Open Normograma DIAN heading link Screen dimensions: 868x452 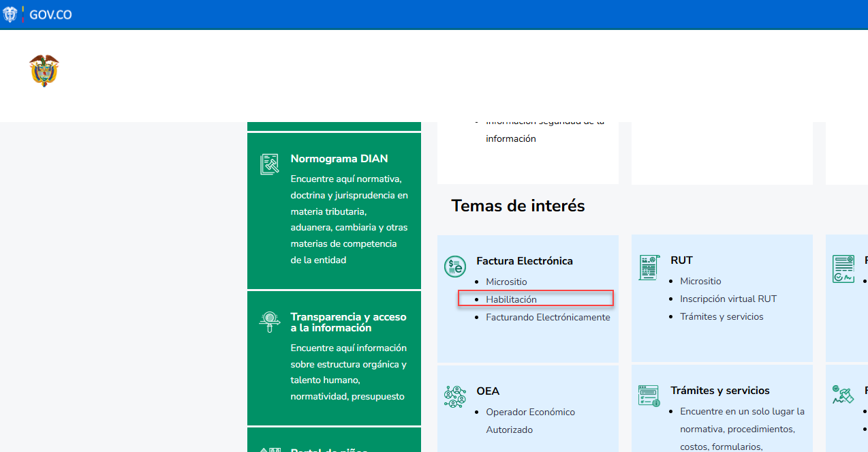tap(339, 159)
